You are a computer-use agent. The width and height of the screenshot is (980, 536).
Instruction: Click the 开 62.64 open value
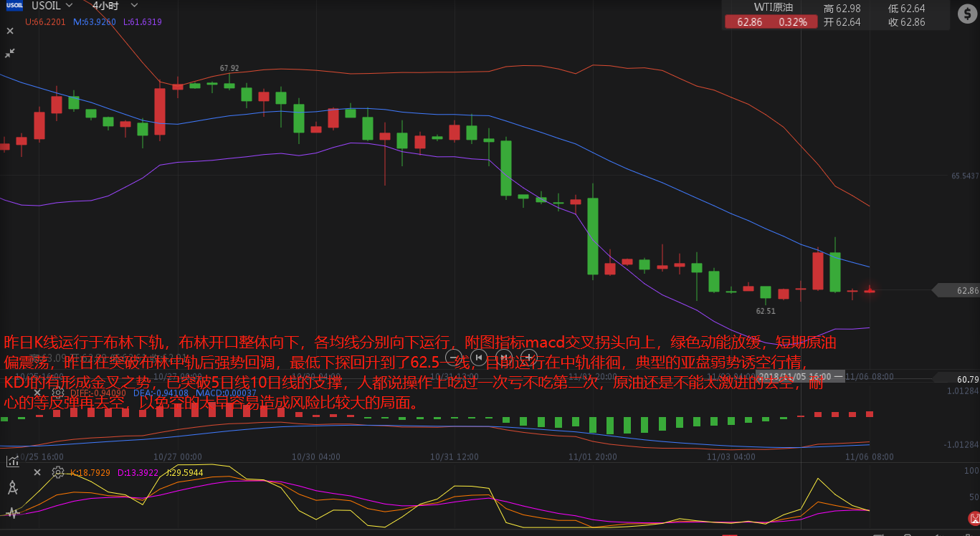pos(842,22)
